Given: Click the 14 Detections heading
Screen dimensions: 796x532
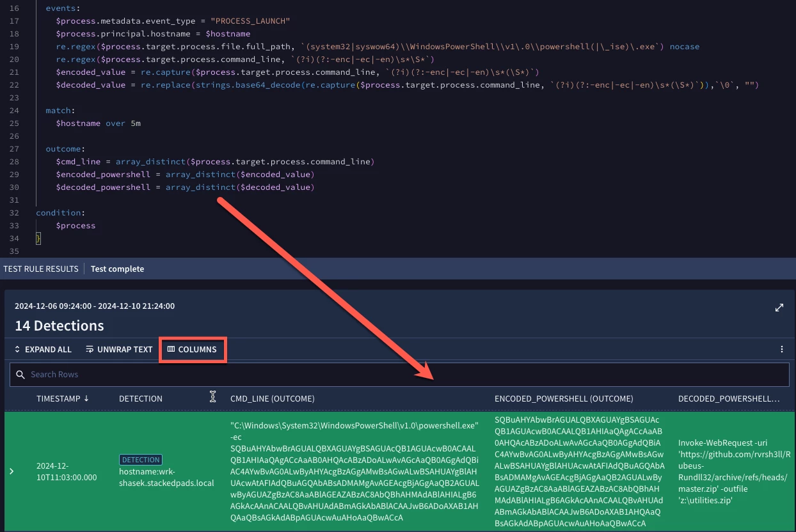Looking at the screenshot, I should click(60, 325).
